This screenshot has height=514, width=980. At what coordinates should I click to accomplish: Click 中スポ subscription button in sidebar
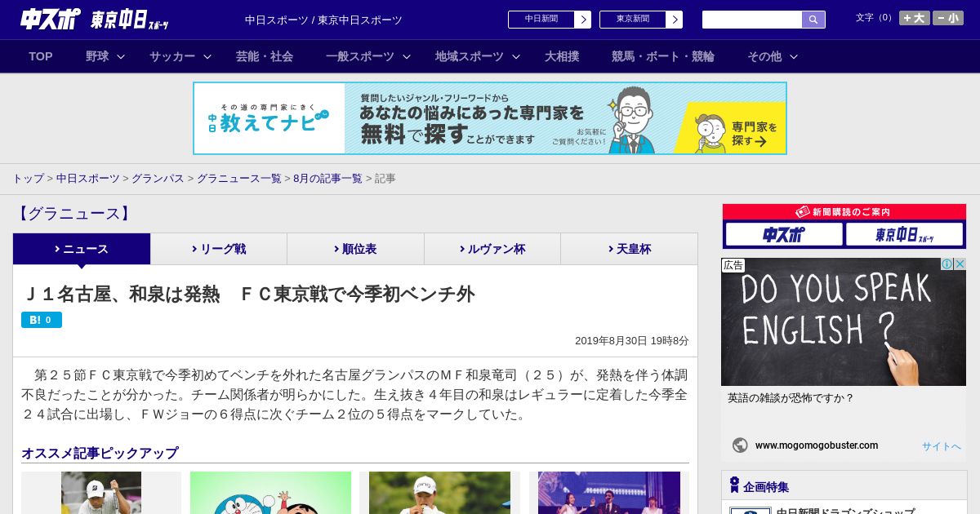(784, 235)
